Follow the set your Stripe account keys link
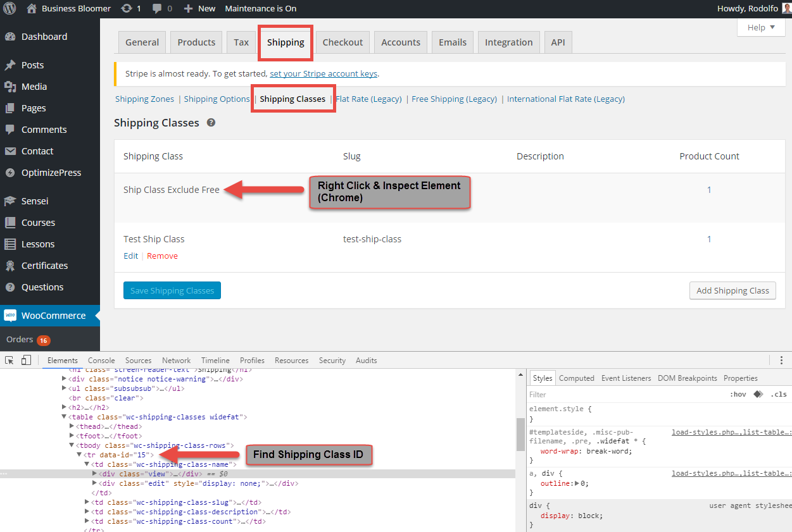Viewport: 792px width, 532px height. [324, 73]
